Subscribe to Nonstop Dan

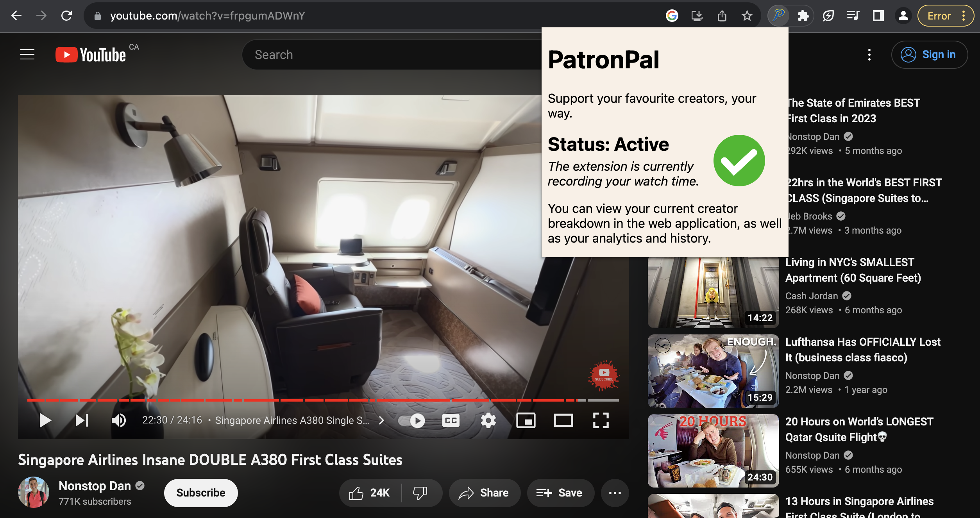[x=200, y=493]
